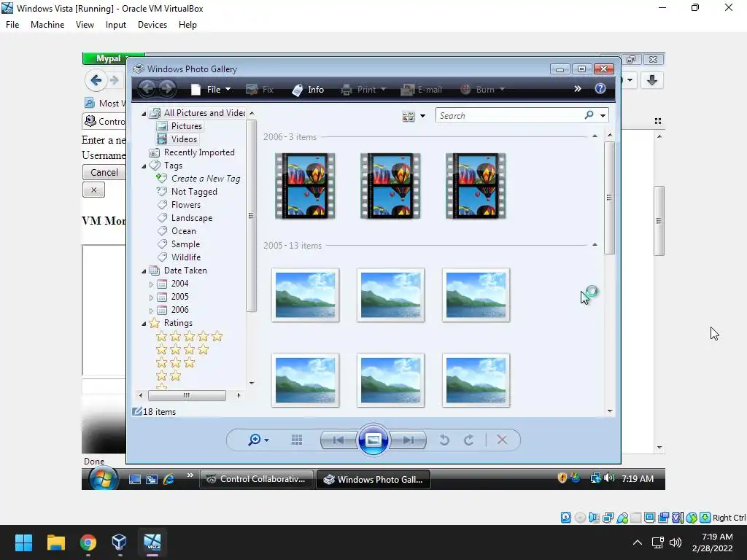This screenshot has height=560, width=747.
Task: Click the Photo Gallery forward arrow
Action: [167, 88]
